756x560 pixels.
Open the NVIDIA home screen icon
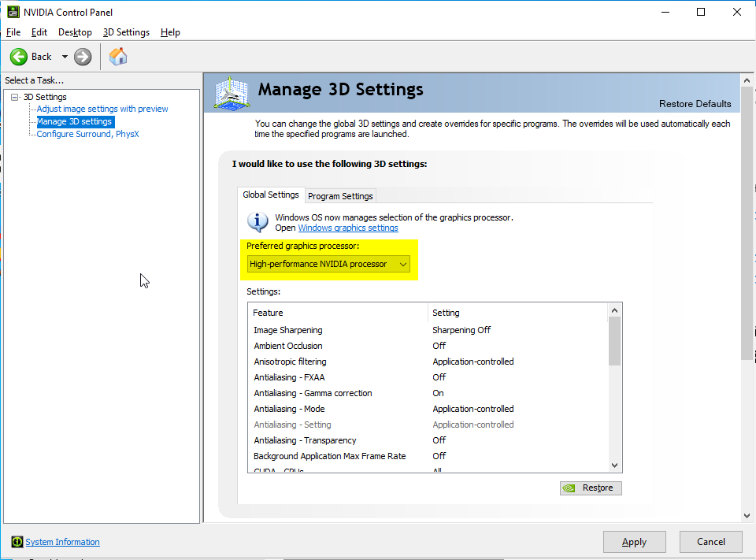118,56
